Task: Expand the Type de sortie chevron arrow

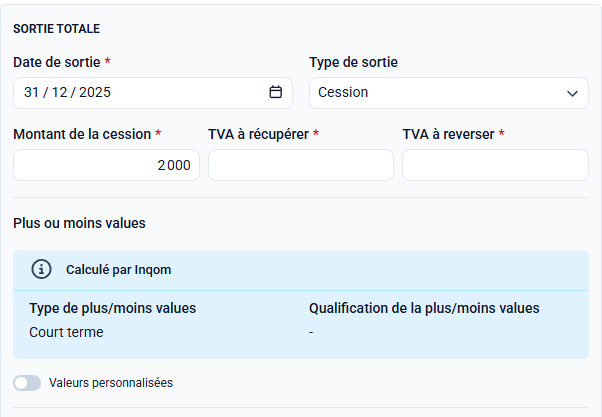Action: 573,93
